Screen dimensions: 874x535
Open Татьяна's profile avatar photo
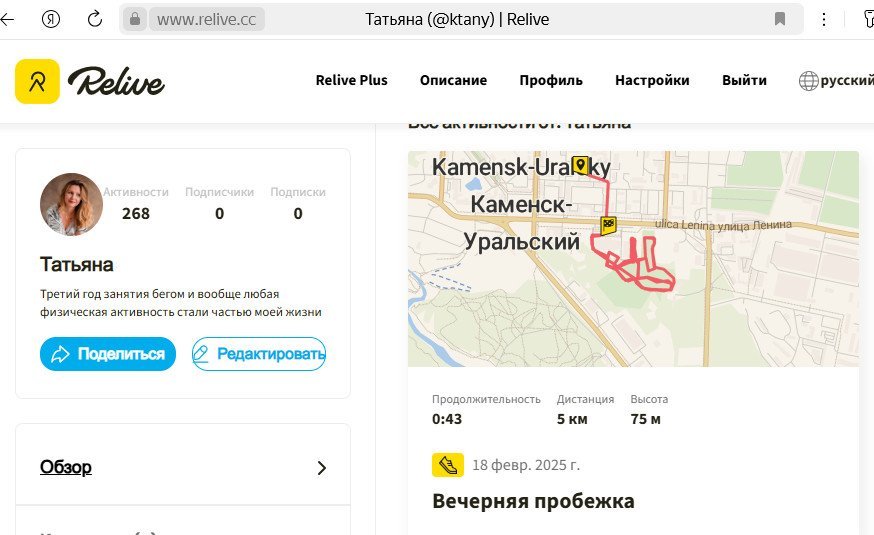[71, 204]
